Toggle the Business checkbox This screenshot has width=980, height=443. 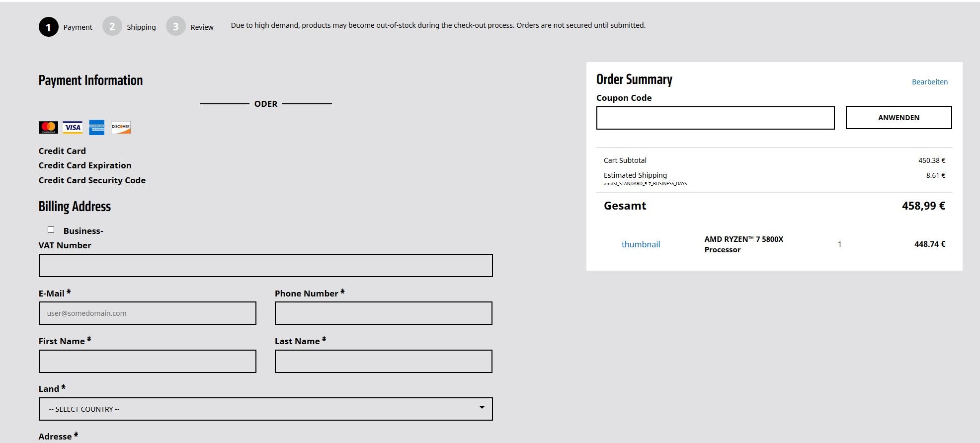click(x=51, y=230)
